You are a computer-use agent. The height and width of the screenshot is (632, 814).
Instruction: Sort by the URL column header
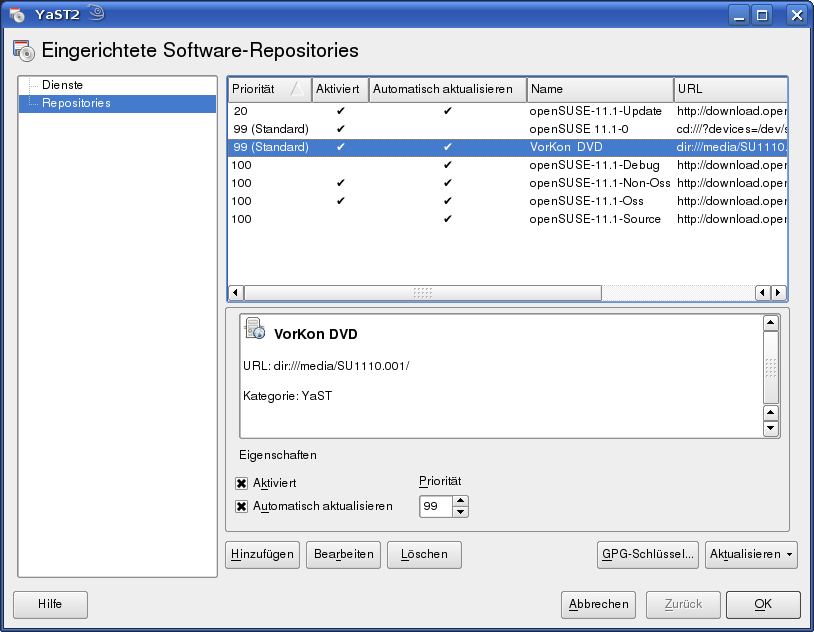(x=731, y=89)
